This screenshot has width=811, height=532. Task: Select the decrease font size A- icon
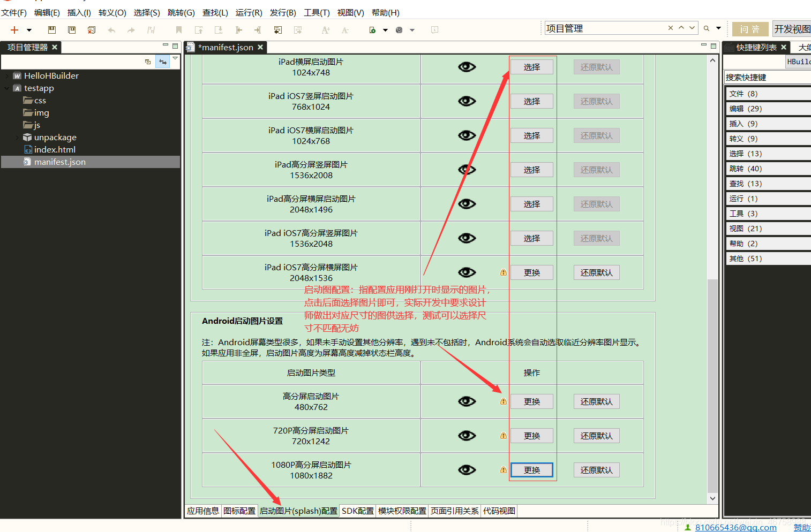(346, 31)
